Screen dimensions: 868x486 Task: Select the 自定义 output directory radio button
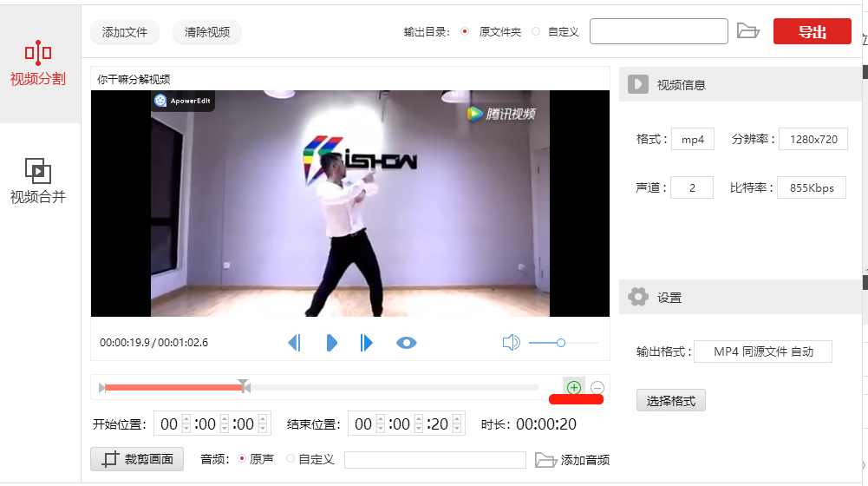(536, 31)
